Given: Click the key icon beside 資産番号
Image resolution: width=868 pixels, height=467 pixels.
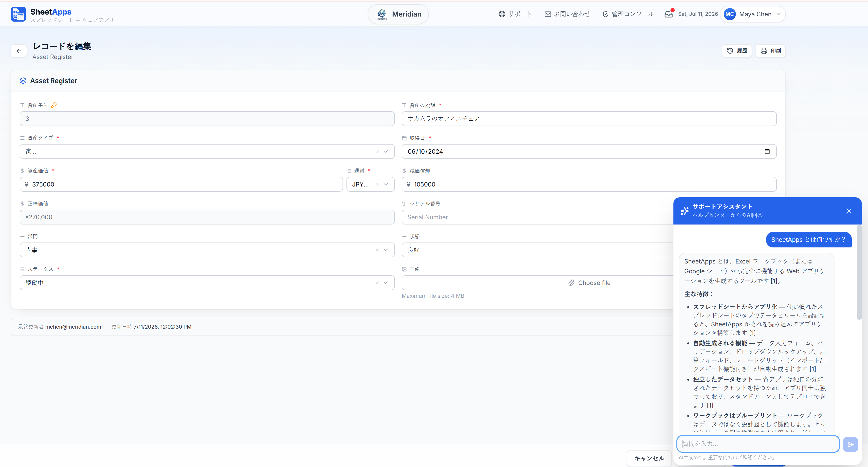Looking at the screenshot, I should [54, 105].
